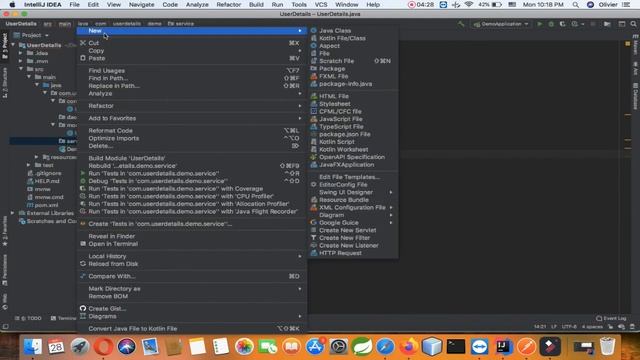This screenshot has height=360, width=640.
Task: Select Open in Terminal menu entry
Action: click(x=192, y=244)
